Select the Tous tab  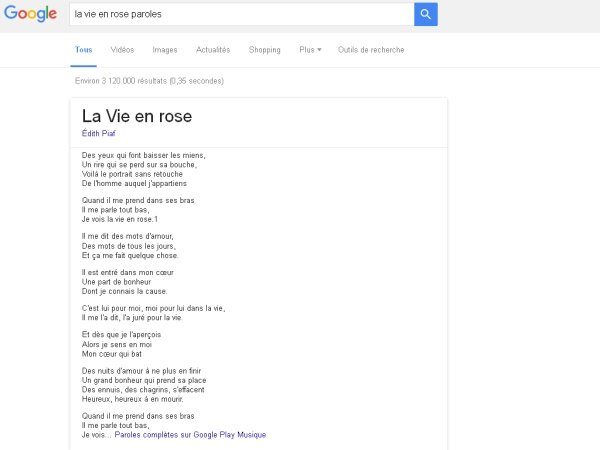coord(83,49)
